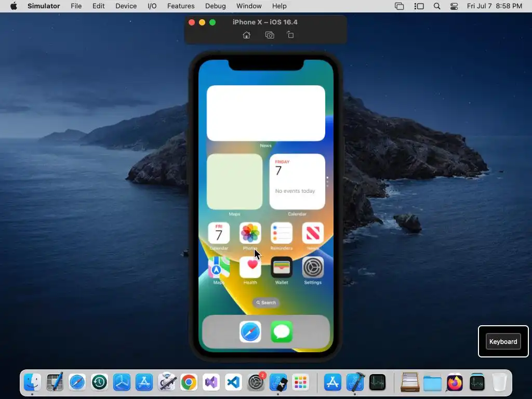
Task: Click the menu bar icon left of Spotlight
Action: [x=419, y=6]
